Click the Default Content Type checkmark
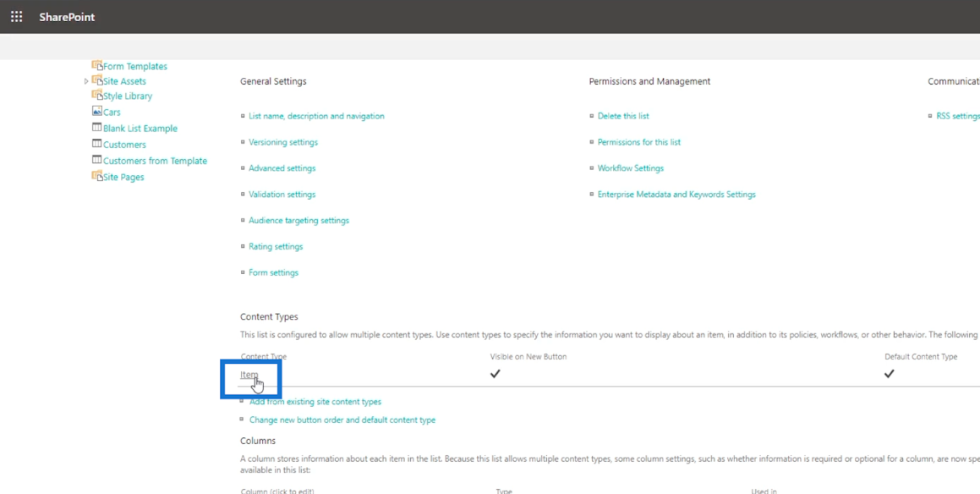 pyautogui.click(x=889, y=374)
